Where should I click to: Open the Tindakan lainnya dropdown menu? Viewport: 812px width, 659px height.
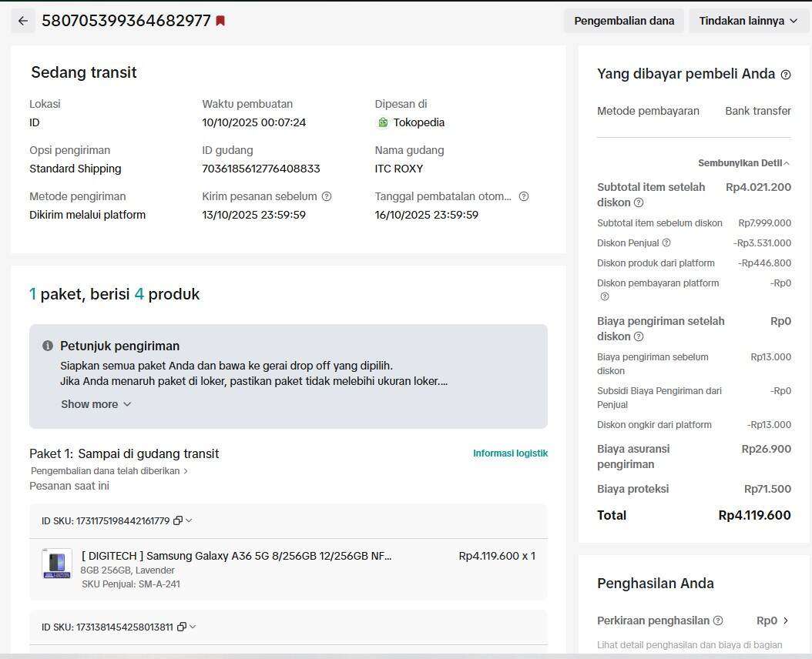(x=747, y=21)
